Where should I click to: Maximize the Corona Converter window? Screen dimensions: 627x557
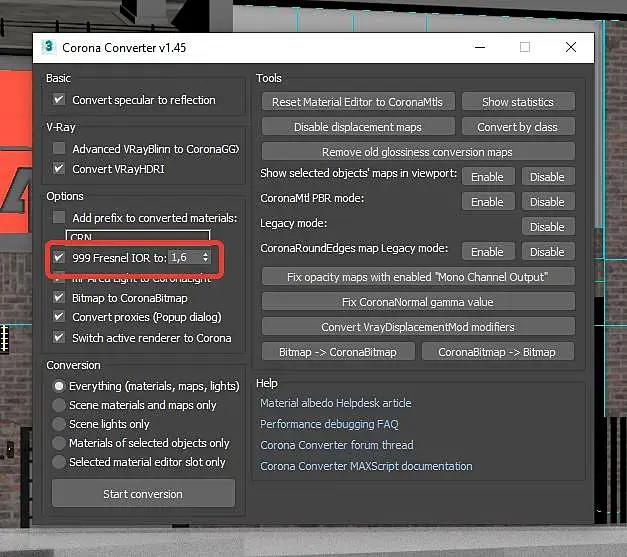[x=525, y=47]
